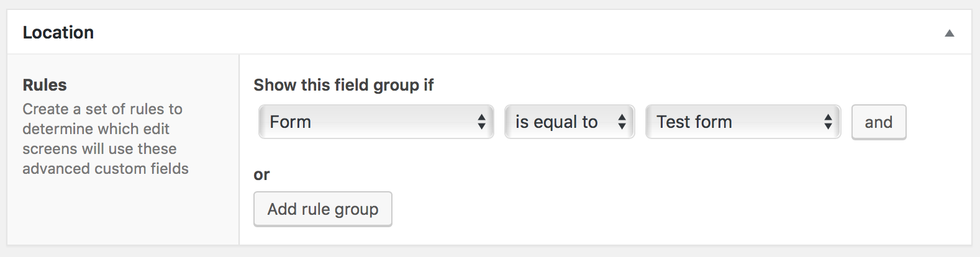Collapse the Location panel with the triangle

[x=949, y=33]
